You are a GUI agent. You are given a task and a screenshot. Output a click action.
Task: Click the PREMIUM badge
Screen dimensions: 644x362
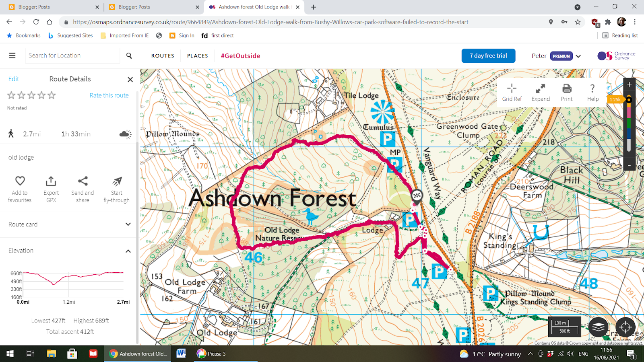pyautogui.click(x=561, y=56)
